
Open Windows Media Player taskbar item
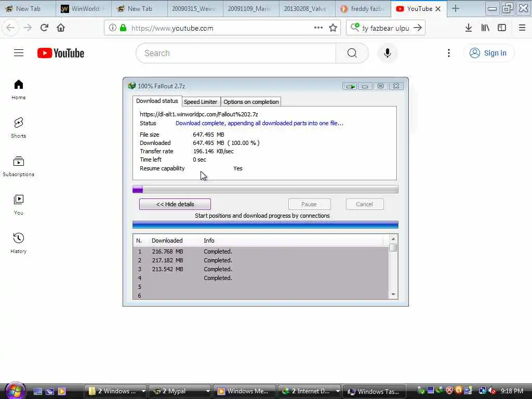(x=243, y=391)
